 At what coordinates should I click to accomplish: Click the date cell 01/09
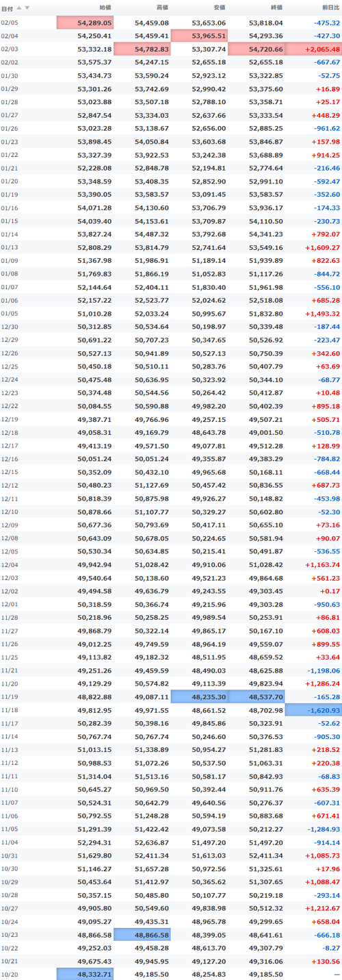click(10, 260)
